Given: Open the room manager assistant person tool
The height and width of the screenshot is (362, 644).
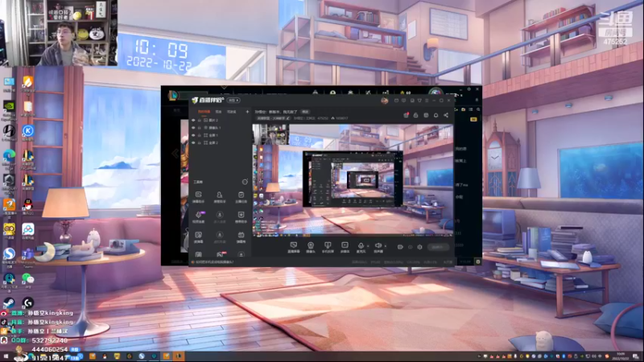Looking at the screenshot, I should coord(220,196).
